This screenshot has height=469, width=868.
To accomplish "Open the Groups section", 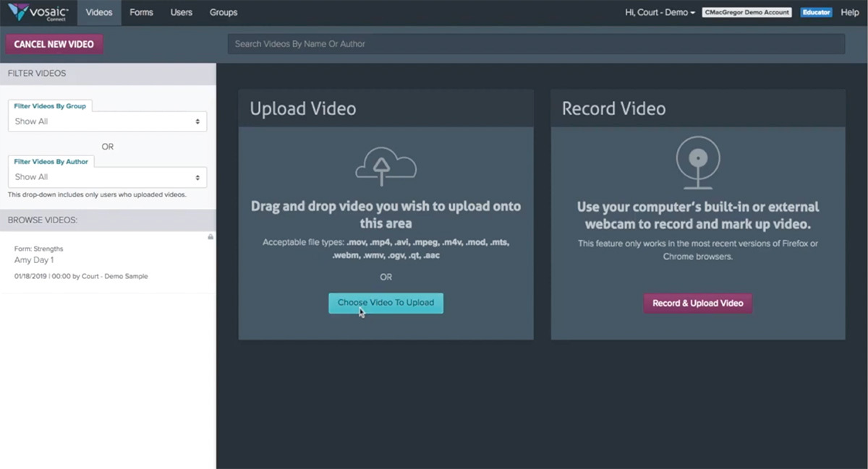I will pyautogui.click(x=223, y=12).
